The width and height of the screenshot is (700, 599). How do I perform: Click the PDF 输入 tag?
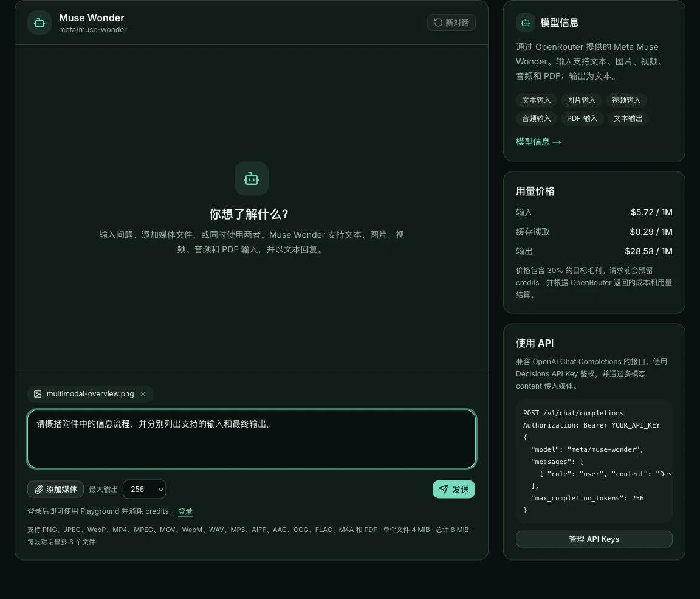582,119
